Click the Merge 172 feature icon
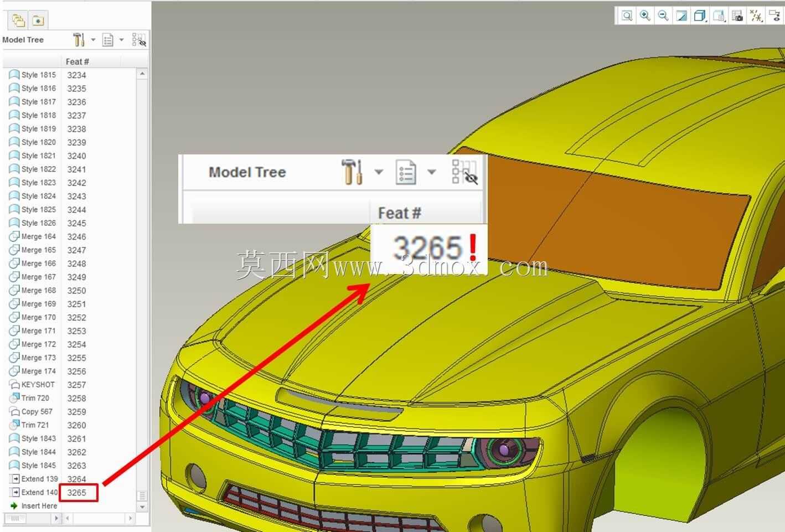Image resolution: width=785 pixels, height=532 pixels. click(x=14, y=344)
